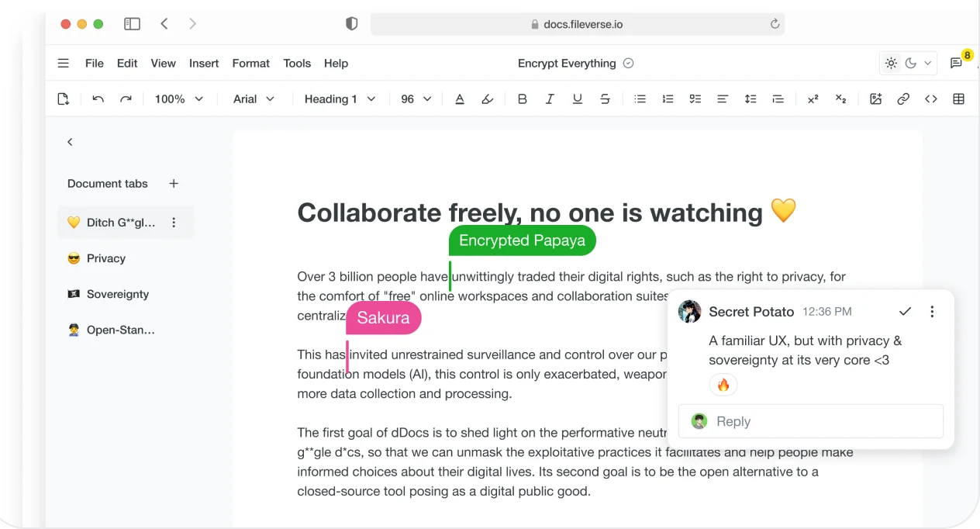Open the View menu
980x529 pixels.
(164, 64)
